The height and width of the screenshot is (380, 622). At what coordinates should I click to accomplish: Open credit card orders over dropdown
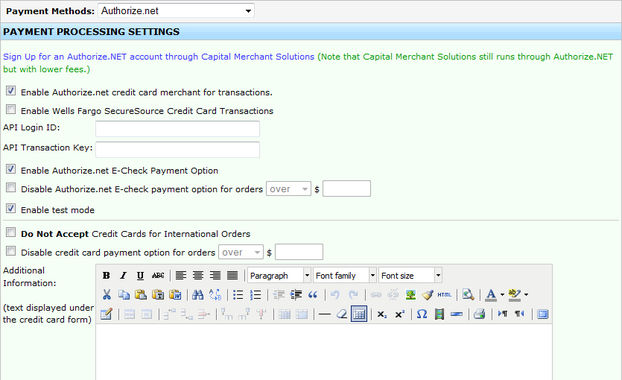pyautogui.click(x=241, y=252)
